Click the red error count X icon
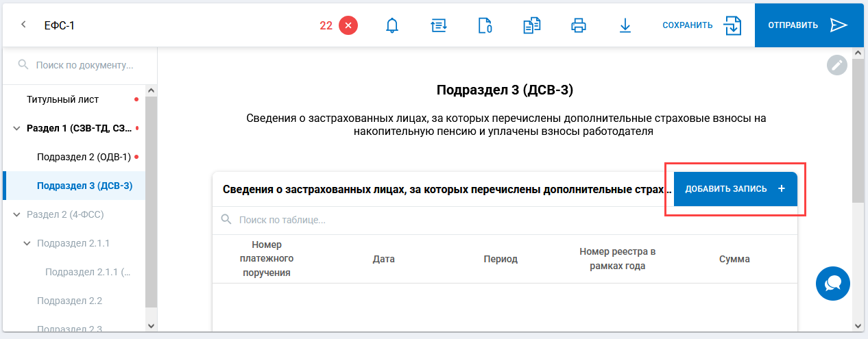The image size is (868, 339). (x=348, y=25)
